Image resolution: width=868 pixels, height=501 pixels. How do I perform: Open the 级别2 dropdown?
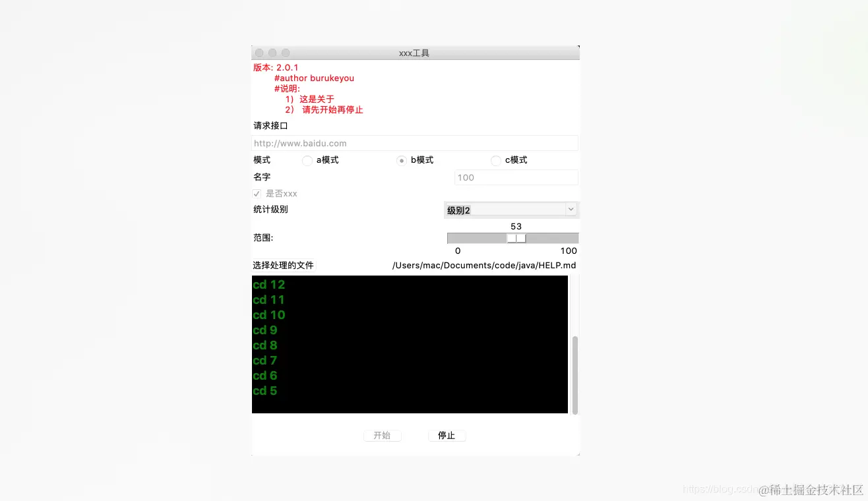pos(511,210)
